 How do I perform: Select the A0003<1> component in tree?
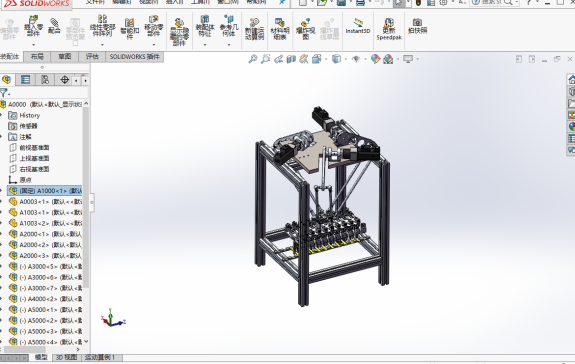45,202
